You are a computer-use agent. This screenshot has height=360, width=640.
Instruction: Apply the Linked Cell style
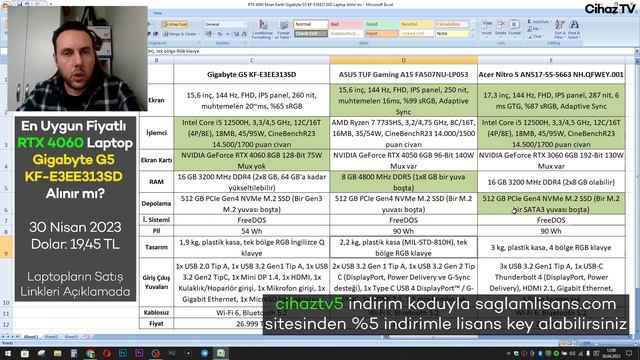[416, 34]
